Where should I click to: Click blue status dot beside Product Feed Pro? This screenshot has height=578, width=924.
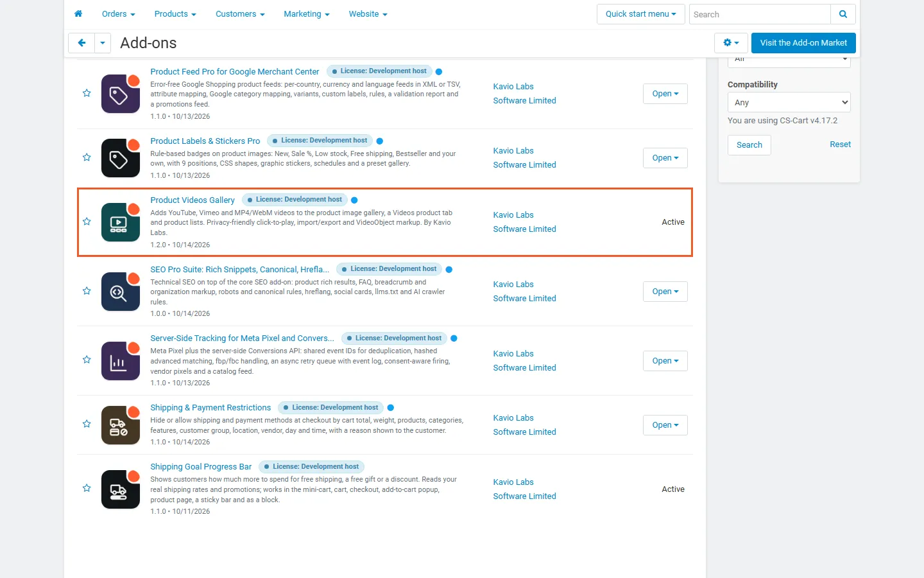point(439,72)
